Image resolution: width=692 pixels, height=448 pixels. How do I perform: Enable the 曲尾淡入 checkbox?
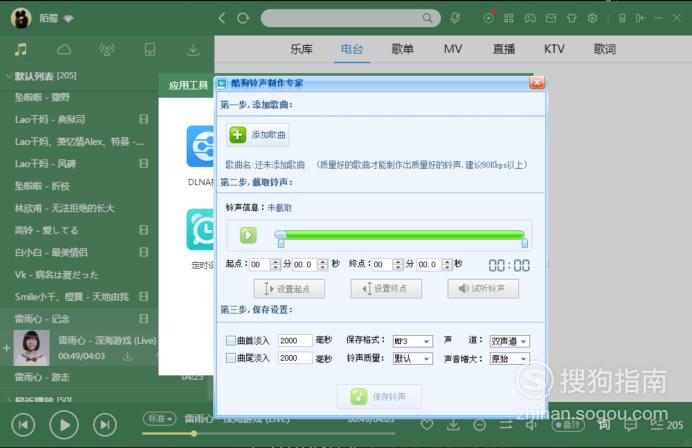230,358
